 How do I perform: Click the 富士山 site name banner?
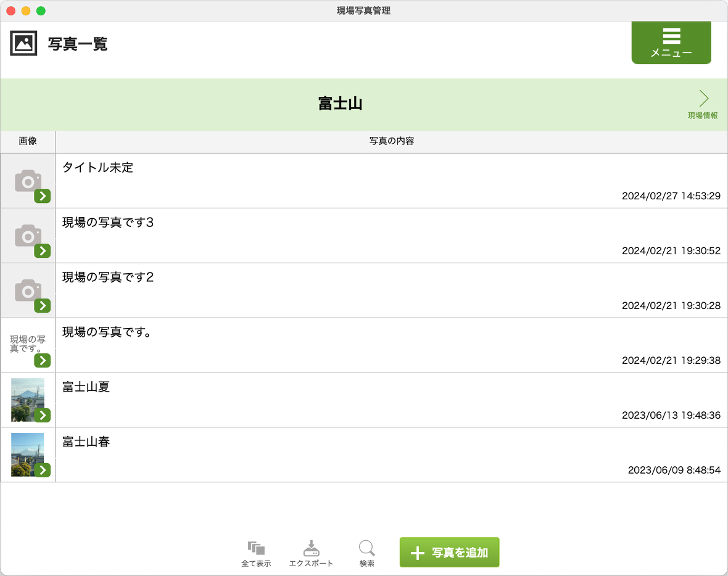click(340, 104)
